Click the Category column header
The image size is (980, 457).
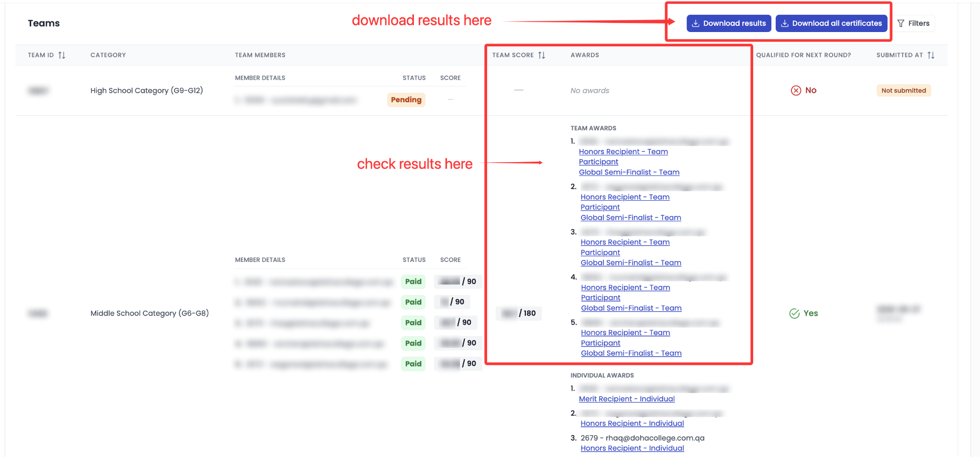108,55
